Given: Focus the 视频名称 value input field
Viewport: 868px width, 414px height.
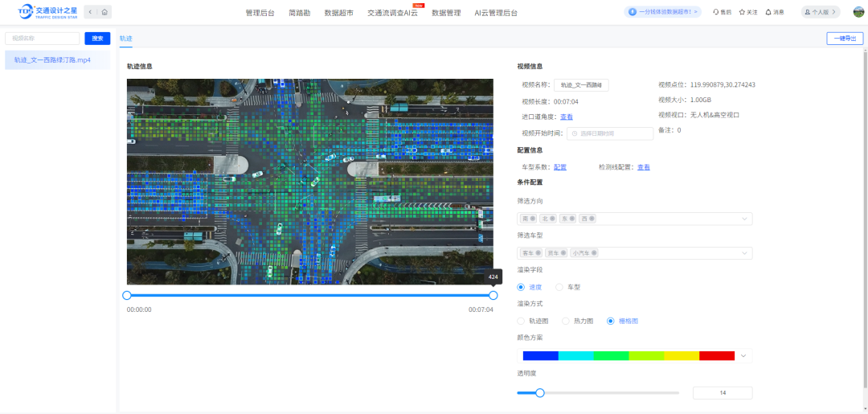Looking at the screenshot, I should coord(581,84).
